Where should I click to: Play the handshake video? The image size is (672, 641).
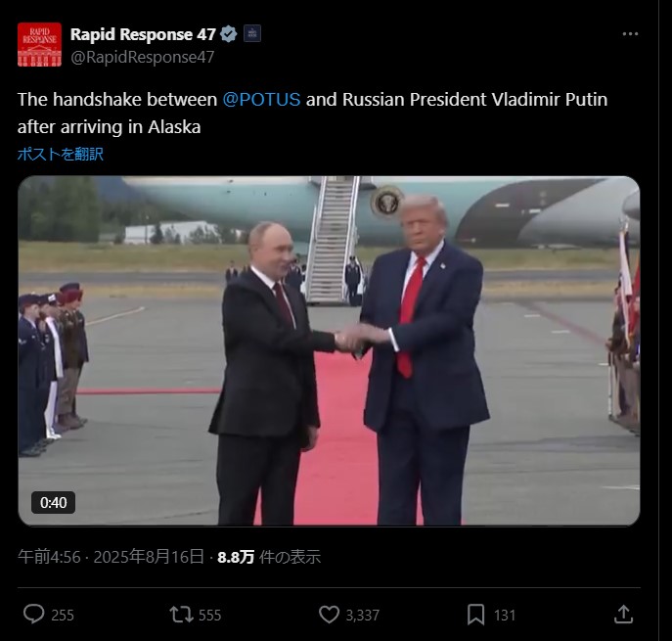(x=329, y=350)
